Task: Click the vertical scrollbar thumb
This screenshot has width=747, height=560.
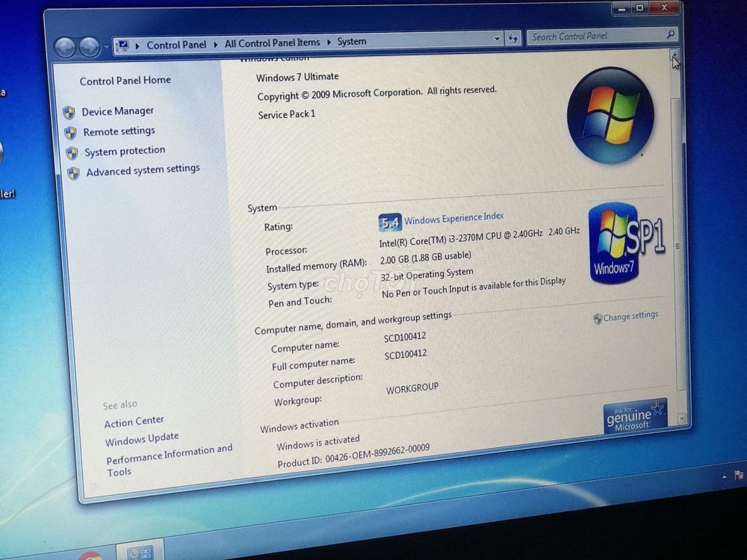Action: 678,245
